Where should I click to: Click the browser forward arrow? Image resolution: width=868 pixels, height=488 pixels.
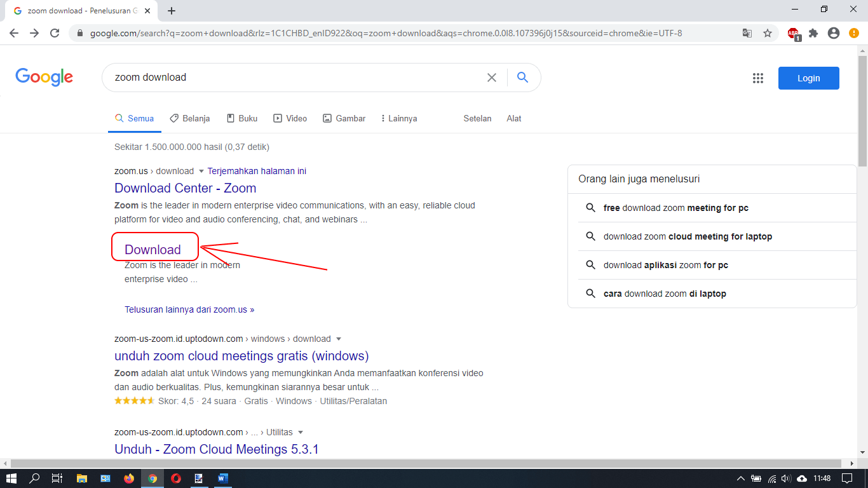click(34, 33)
